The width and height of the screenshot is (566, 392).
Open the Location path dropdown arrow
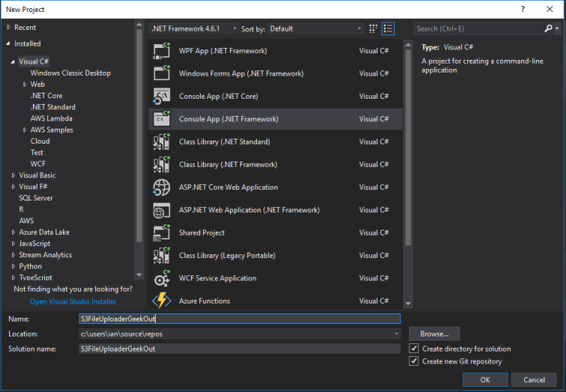[x=396, y=334]
